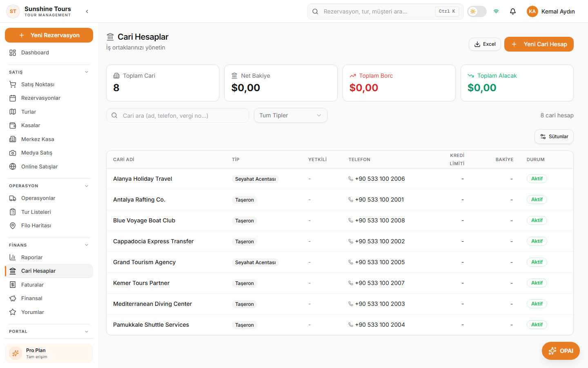Open the notifications bell icon

[x=513, y=11]
